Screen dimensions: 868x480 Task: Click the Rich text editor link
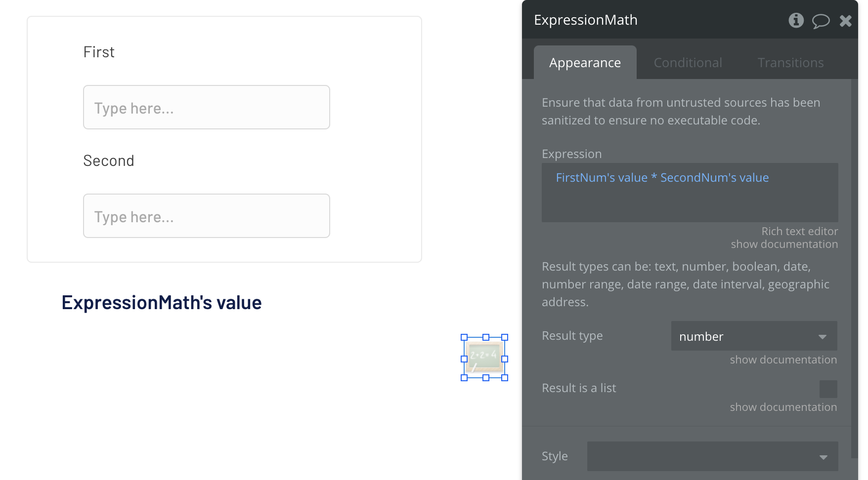point(799,231)
